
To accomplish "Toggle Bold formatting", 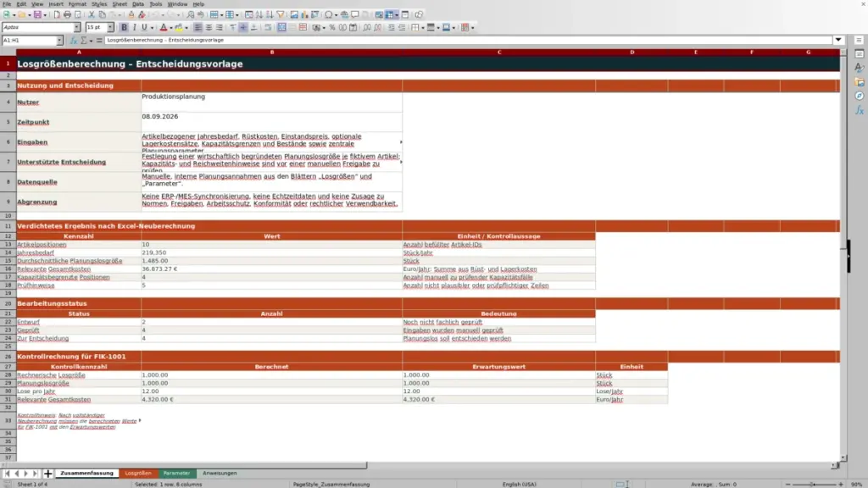I will [124, 28].
